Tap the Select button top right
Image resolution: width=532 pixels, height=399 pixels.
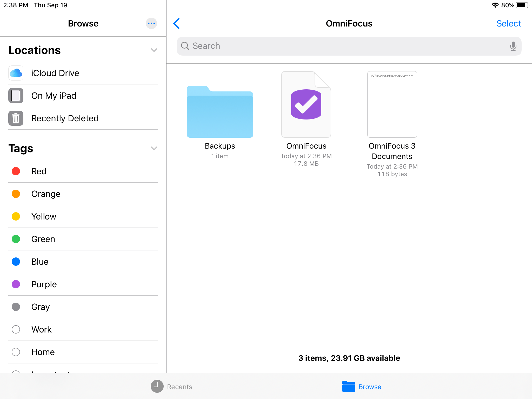pyautogui.click(x=509, y=23)
